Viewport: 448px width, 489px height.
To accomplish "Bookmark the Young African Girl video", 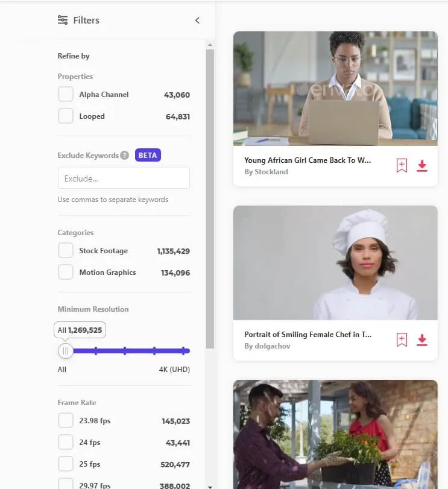I will click(x=402, y=166).
